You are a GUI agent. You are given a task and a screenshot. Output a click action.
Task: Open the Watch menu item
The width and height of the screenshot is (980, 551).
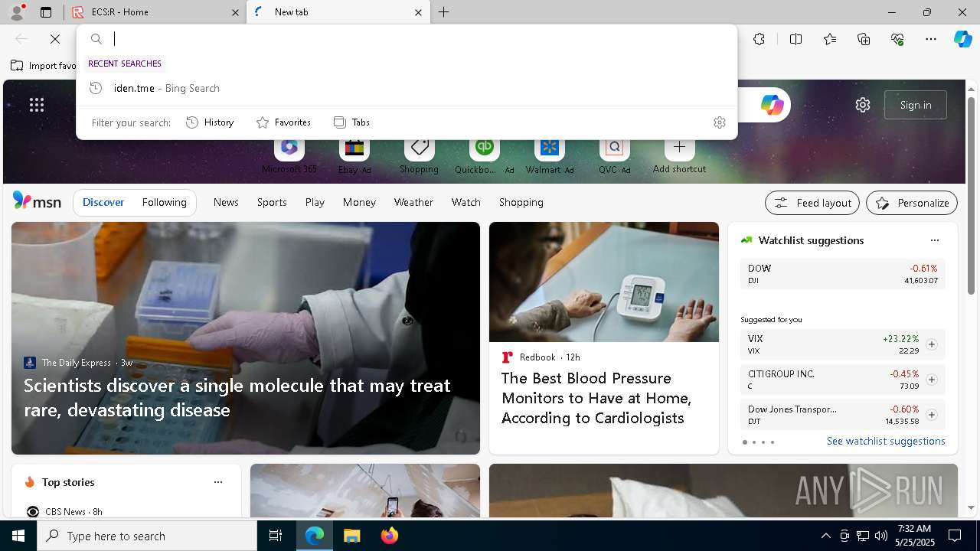point(466,202)
